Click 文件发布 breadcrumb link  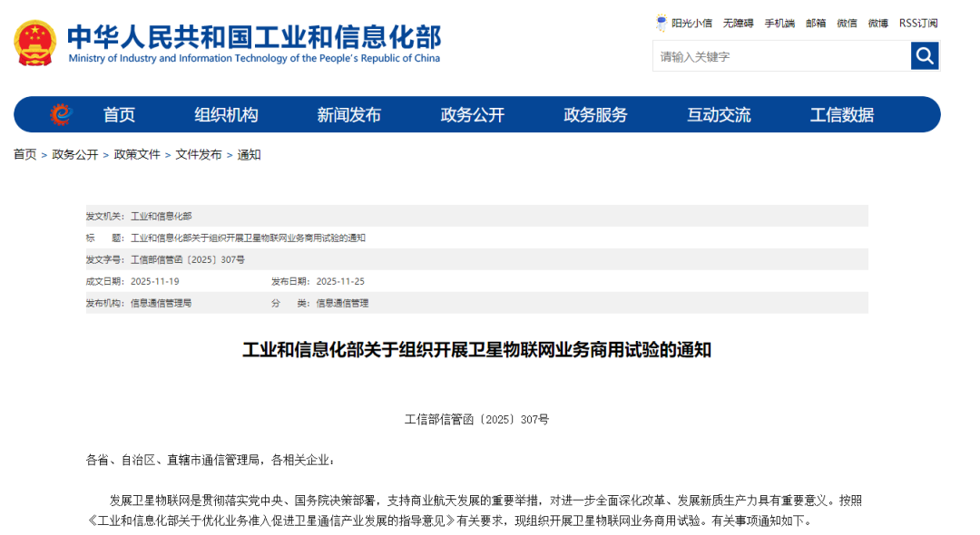(199, 155)
